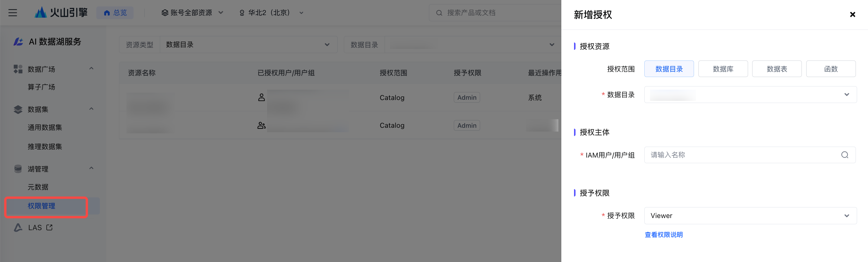Image resolution: width=868 pixels, height=262 pixels.
Task: Select 权限管理 in the sidebar
Action: pyautogui.click(x=53, y=206)
